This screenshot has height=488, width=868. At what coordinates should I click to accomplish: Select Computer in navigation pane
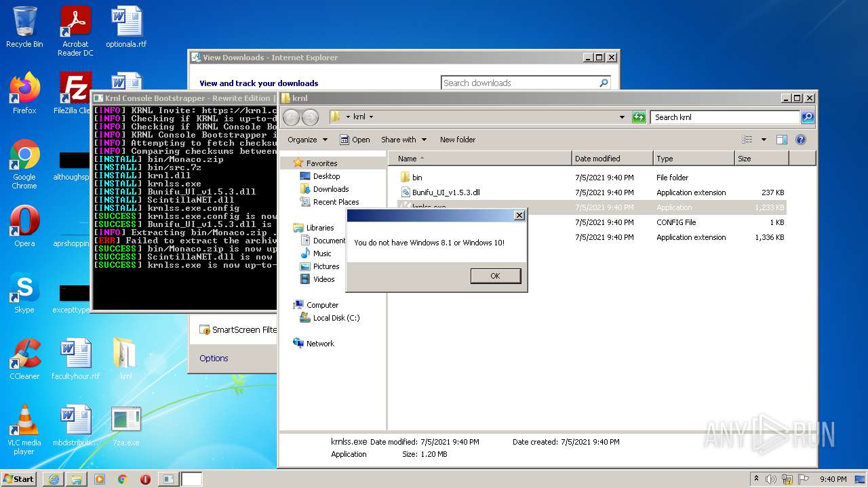[x=322, y=305]
